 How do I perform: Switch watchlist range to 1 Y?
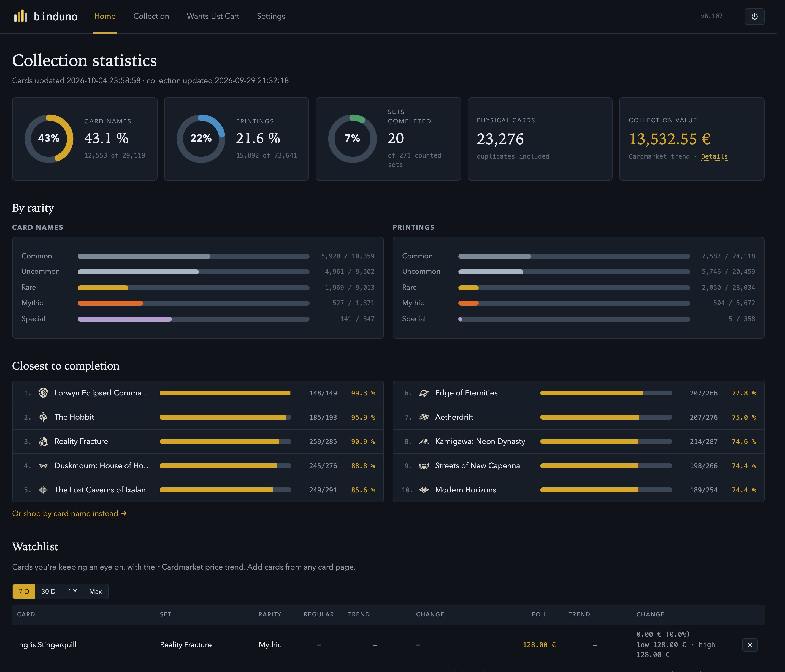tap(72, 591)
